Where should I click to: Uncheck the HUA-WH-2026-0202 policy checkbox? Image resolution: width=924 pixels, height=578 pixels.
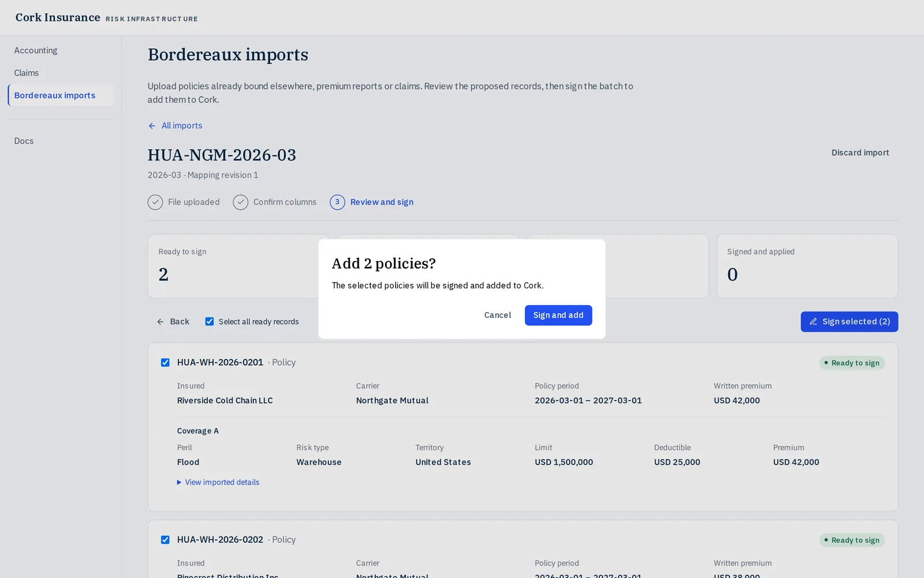[x=165, y=540]
